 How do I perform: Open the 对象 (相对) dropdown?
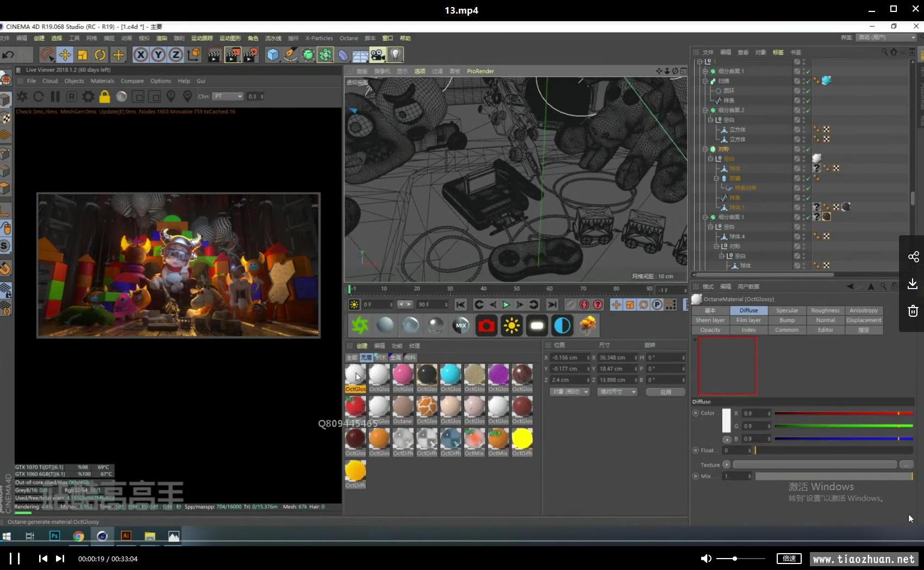570,392
